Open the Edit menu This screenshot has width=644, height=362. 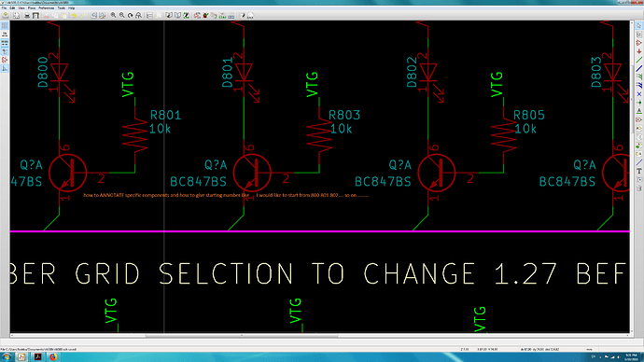coord(12,7)
